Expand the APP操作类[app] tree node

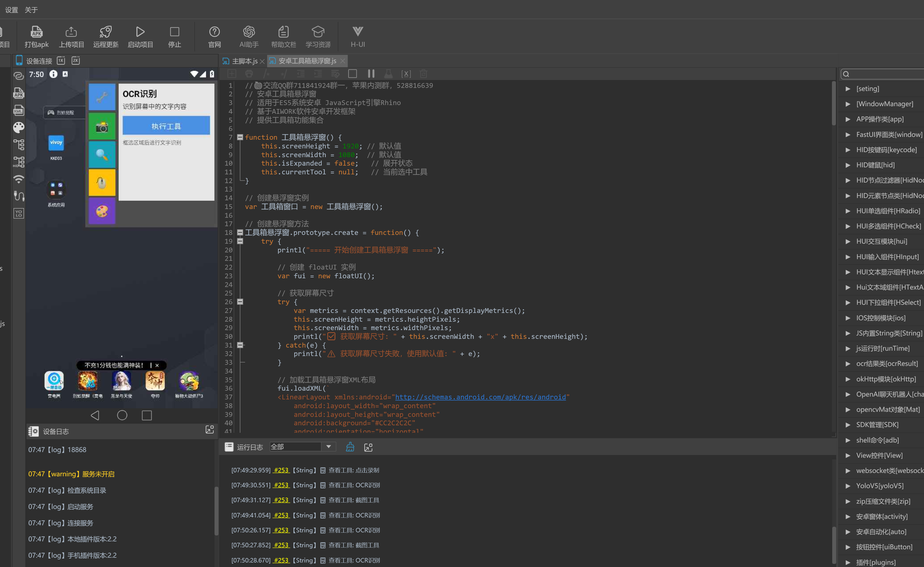(x=848, y=119)
